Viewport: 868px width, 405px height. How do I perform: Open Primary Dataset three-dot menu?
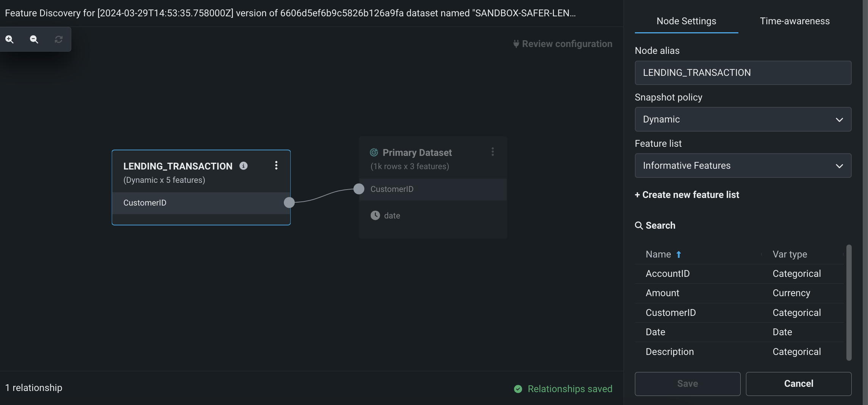coord(492,152)
